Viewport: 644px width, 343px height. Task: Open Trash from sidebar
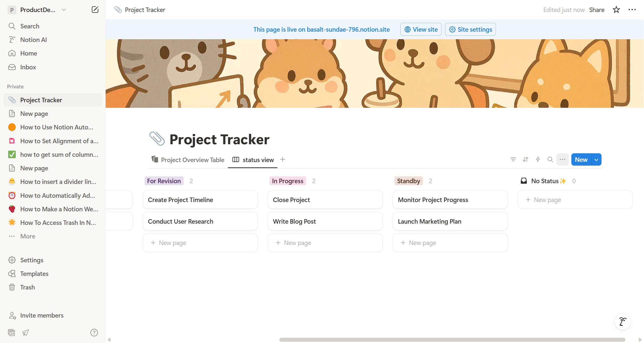[53, 287]
